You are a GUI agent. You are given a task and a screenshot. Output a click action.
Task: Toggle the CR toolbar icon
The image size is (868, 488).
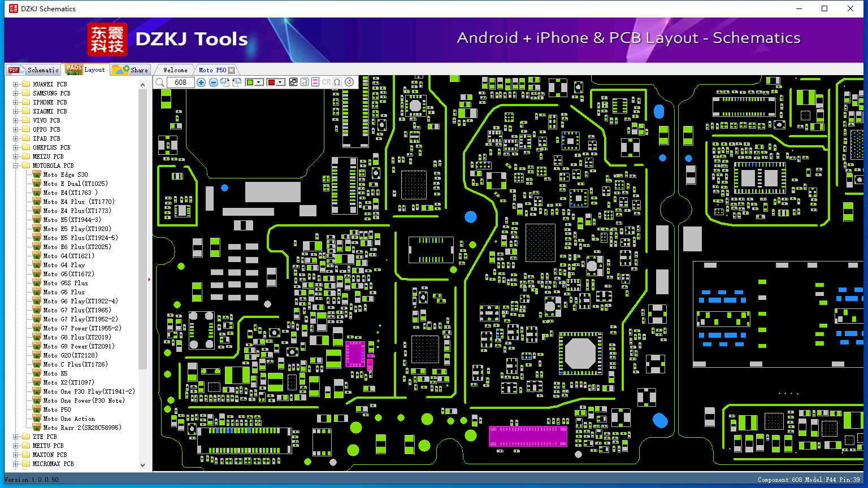327,82
